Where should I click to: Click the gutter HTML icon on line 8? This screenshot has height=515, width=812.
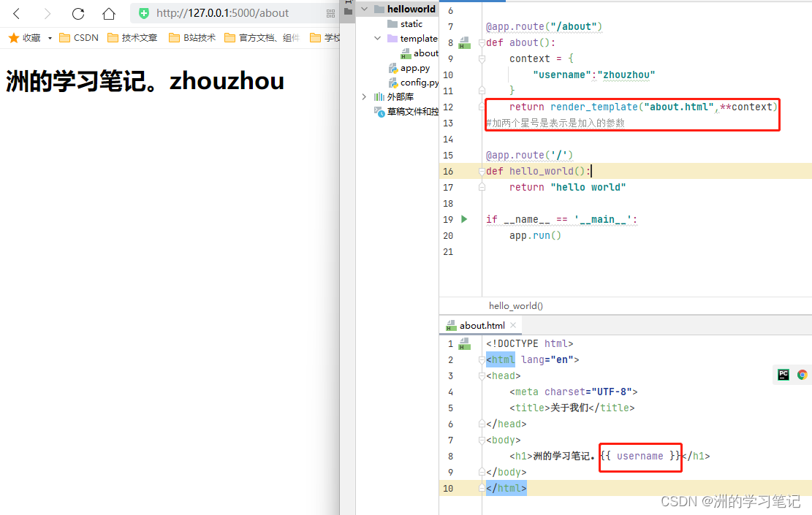(465, 42)
